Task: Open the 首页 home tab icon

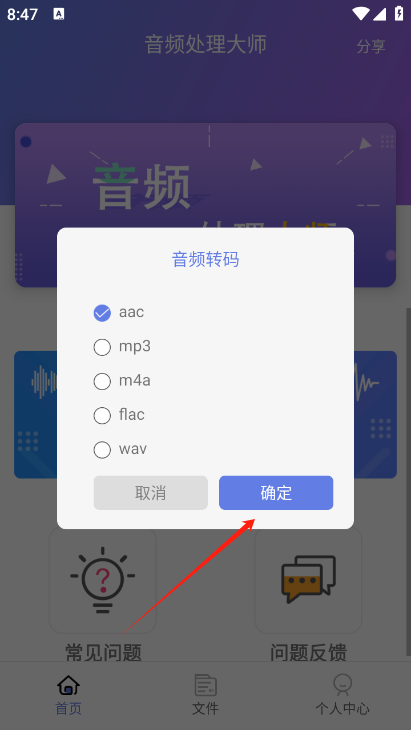Action: (68, 685)
